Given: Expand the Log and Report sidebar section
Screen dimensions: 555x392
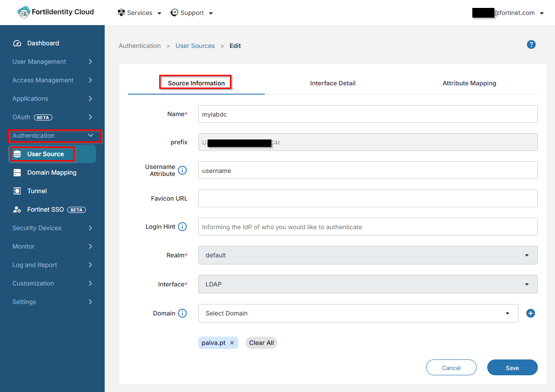Looking at the screenshot, I should point(52,265).
